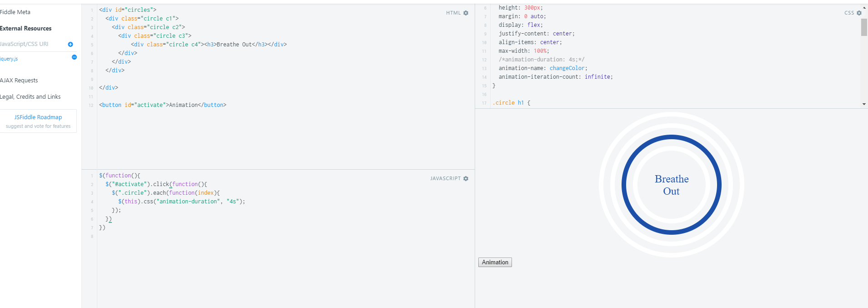The image size is (868, 308).
Task: Click the JAVASCRIPT language label
Action: click(446, 179)
